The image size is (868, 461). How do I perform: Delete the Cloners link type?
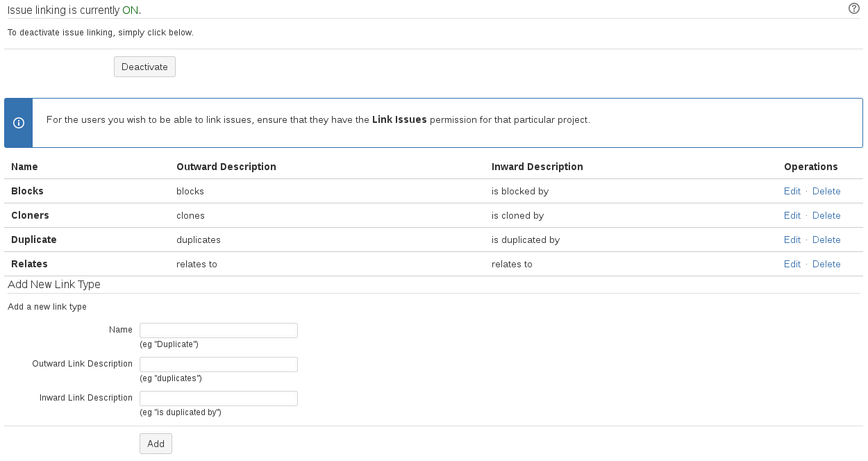point(826,215)
